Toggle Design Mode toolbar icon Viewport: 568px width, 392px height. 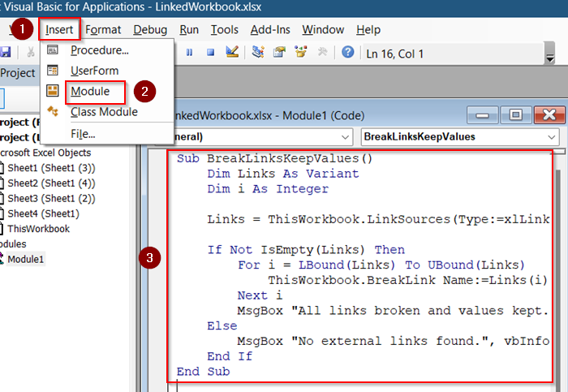[x=232, y=52]
